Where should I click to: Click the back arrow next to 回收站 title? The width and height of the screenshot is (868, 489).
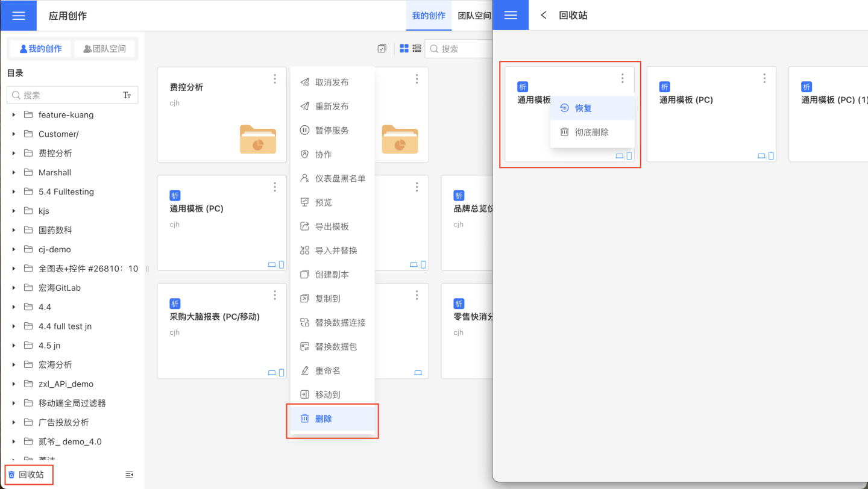[x=544, y=16]
